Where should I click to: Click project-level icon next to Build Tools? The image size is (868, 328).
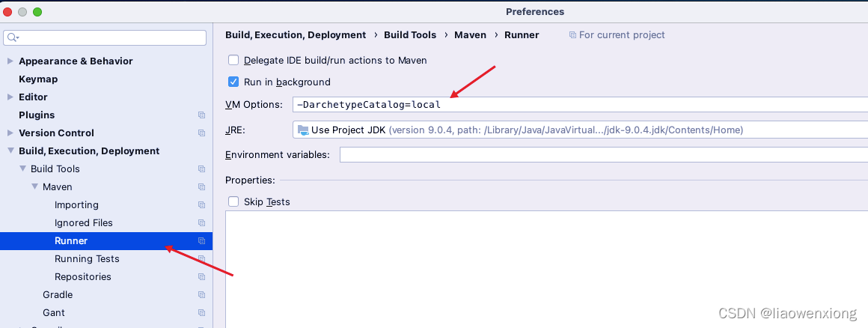point(201,169)
